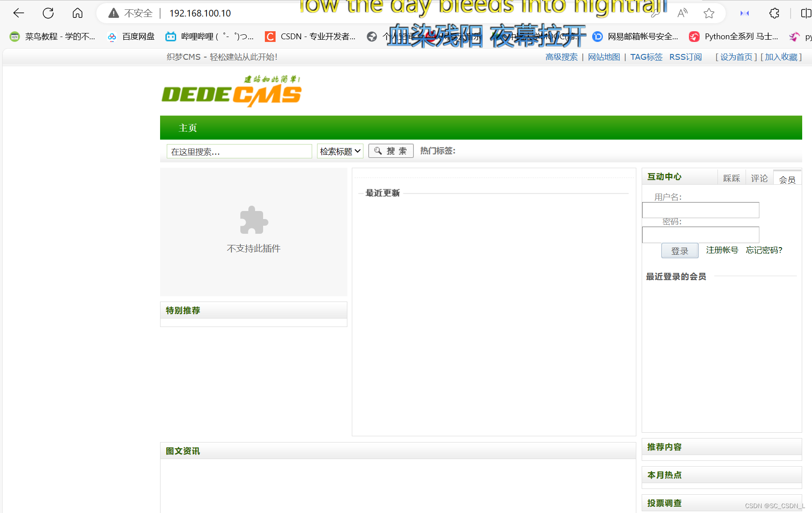Open TAG标签 link

point(646,57)
